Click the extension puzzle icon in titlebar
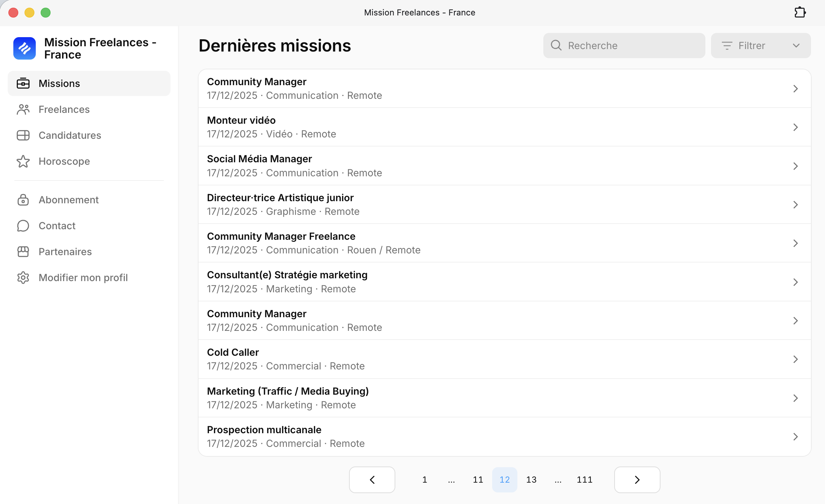 (x=800, y=12)
